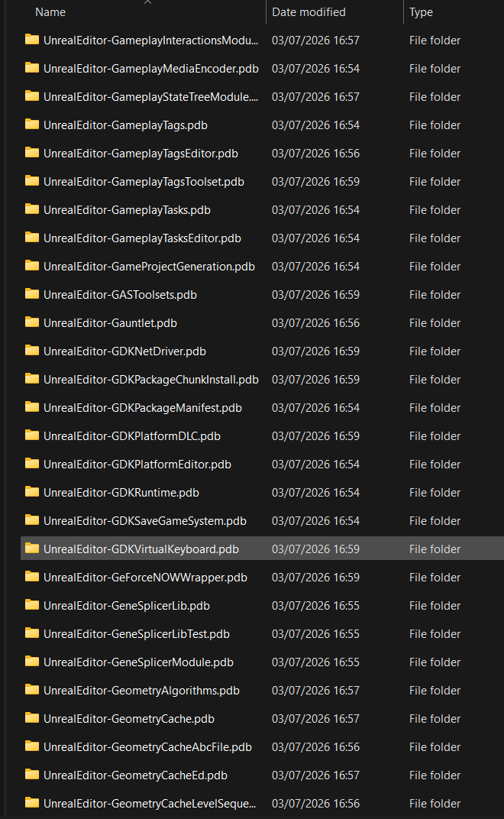Click folder icon of UnrealEditor-GDKRuntime.pdb

tap(32, 491)
